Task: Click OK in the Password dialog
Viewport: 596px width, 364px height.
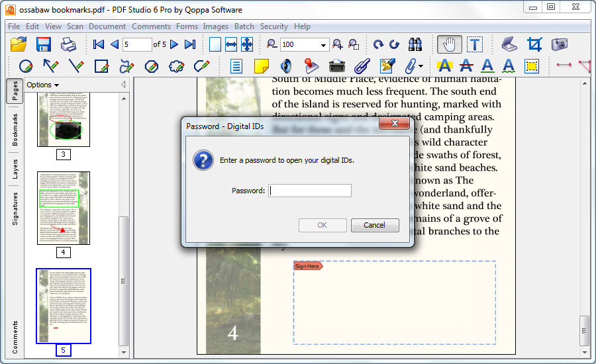Action: click(x=323, y=225)
